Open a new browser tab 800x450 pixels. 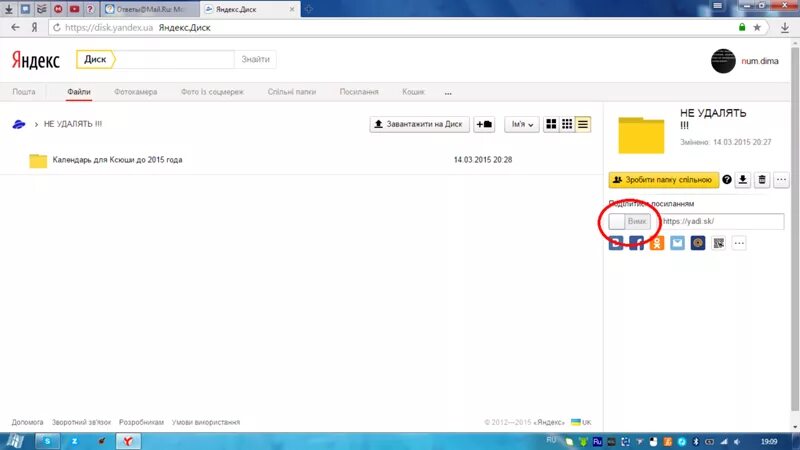point(308,9)
